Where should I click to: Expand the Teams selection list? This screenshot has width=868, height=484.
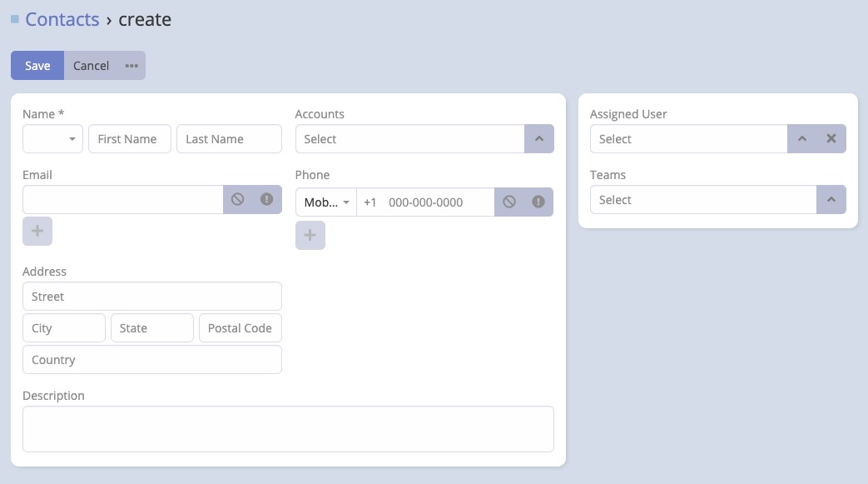[832, 199]
